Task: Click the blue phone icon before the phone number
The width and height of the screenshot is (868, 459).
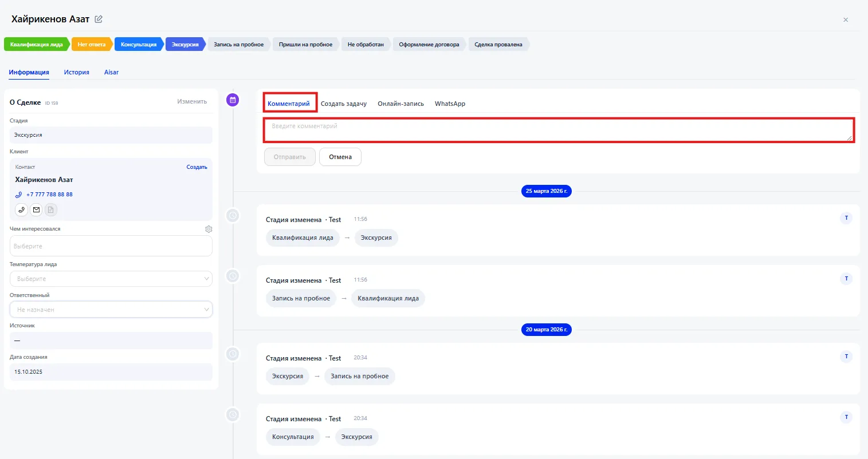Action: [18, 195]
